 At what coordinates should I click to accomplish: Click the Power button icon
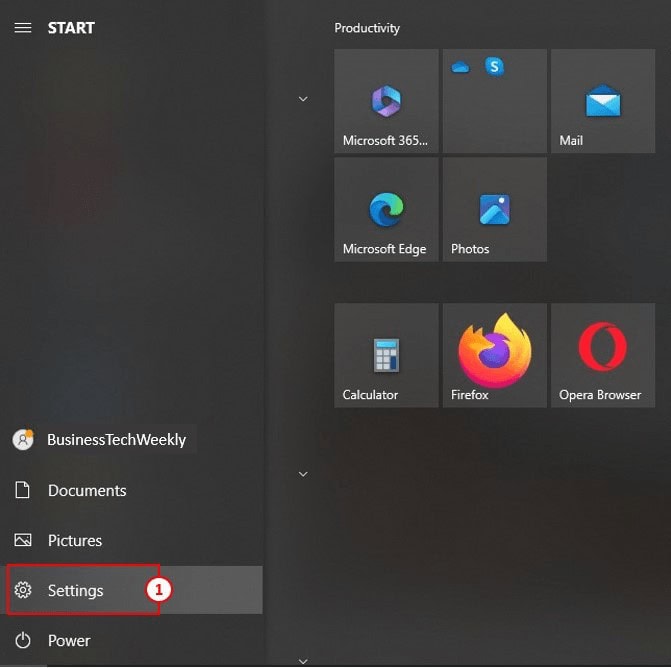point(23,641)
